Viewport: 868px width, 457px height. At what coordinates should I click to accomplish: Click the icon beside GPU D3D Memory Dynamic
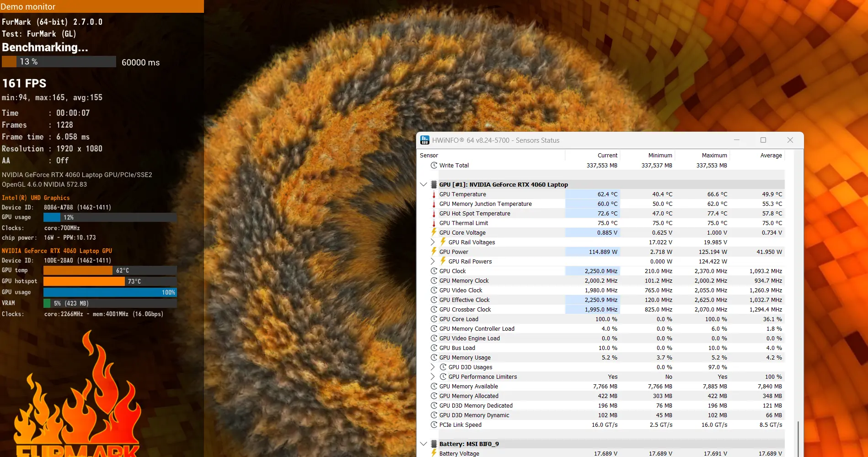click(434, 415)
